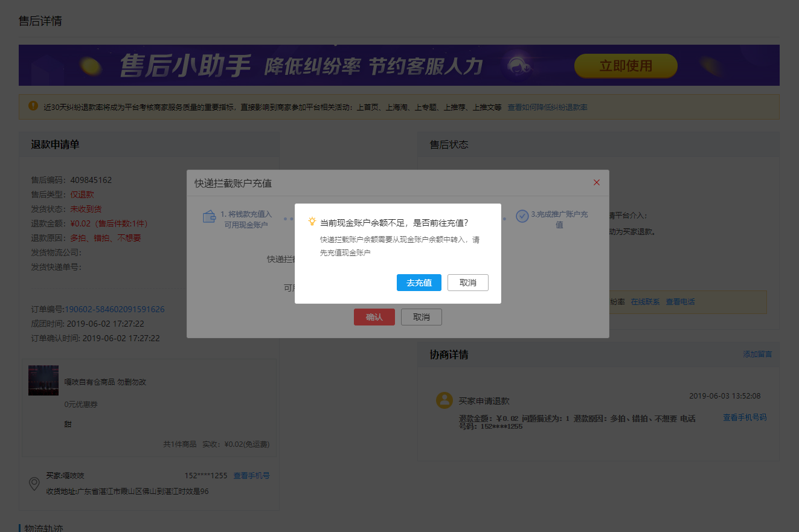Click the 3.完成推广账户充值 step label
The height and width of the screenshot is (532, 799).
(x=559, y=219)
